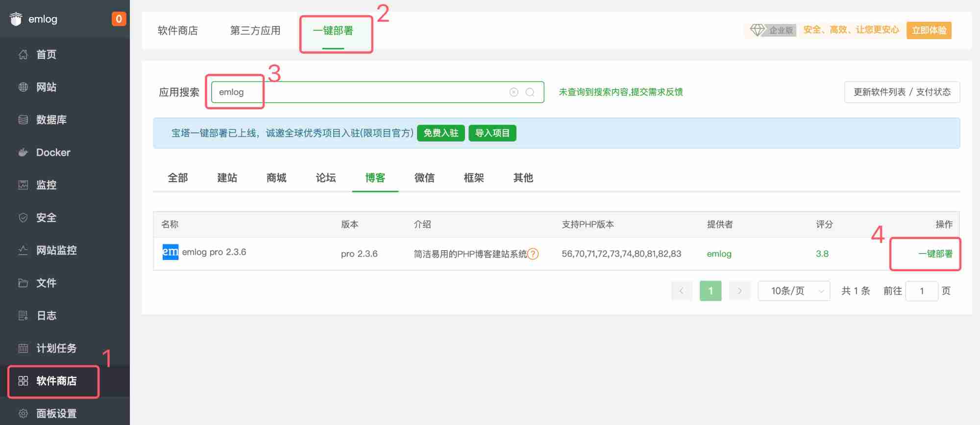The height and width of the screenshot is (425, 980).
Task: Open 计划任务 scheduled tasks in sidebar
Action: tap(56, 348)
